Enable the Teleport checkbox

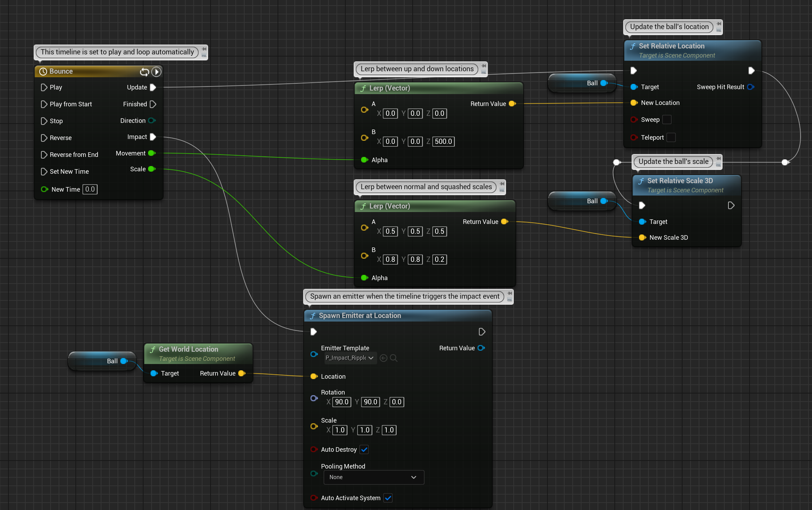[x=671, y=138]
